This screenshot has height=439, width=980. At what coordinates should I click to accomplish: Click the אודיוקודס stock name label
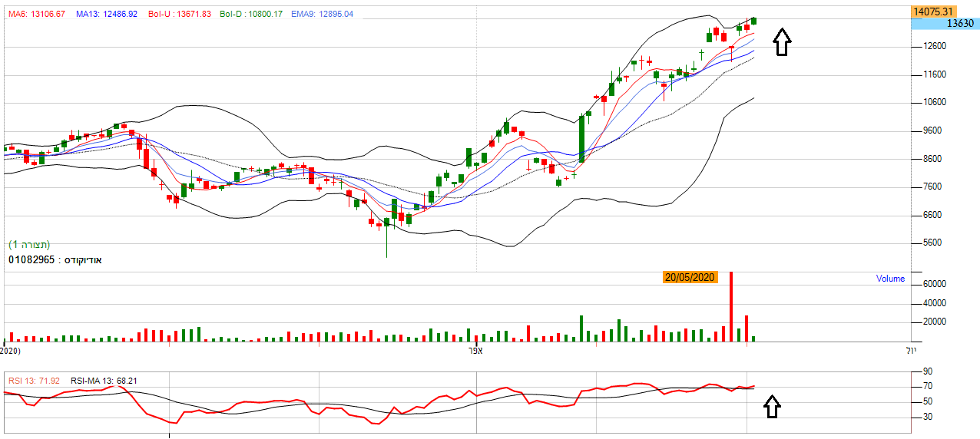(55, 260)
